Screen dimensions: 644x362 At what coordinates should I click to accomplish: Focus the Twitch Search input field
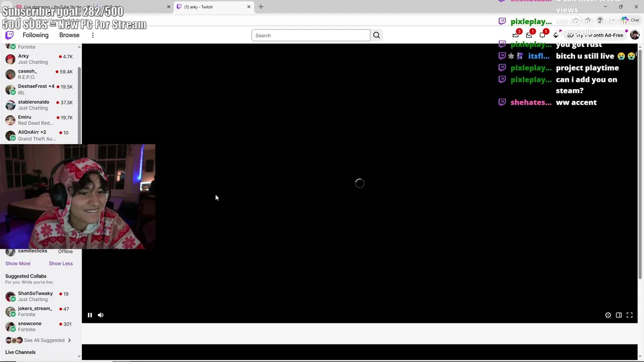point(311,35)
